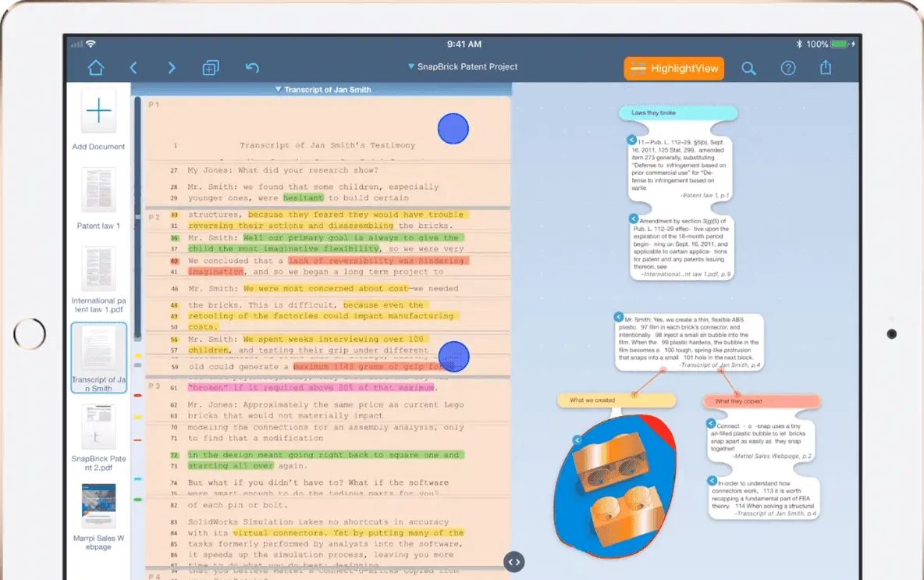
Task: Select the 'What we created' label
Action: (617, 400)
